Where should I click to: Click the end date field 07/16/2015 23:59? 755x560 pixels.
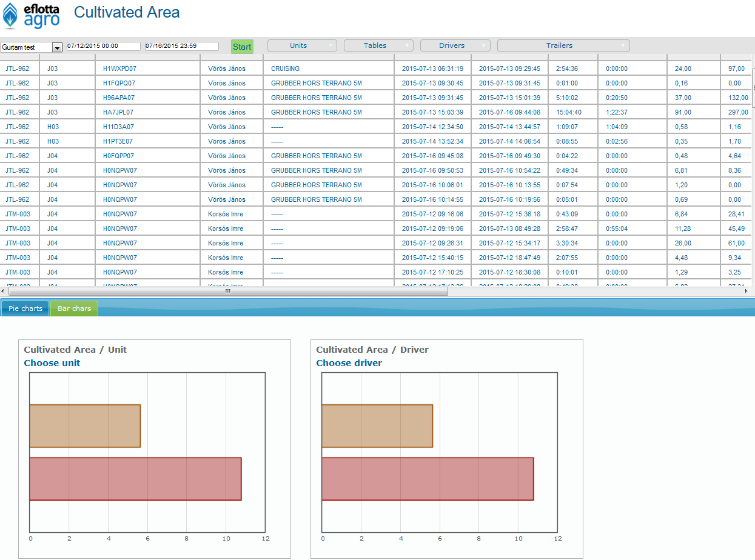(x=181, y=46)
